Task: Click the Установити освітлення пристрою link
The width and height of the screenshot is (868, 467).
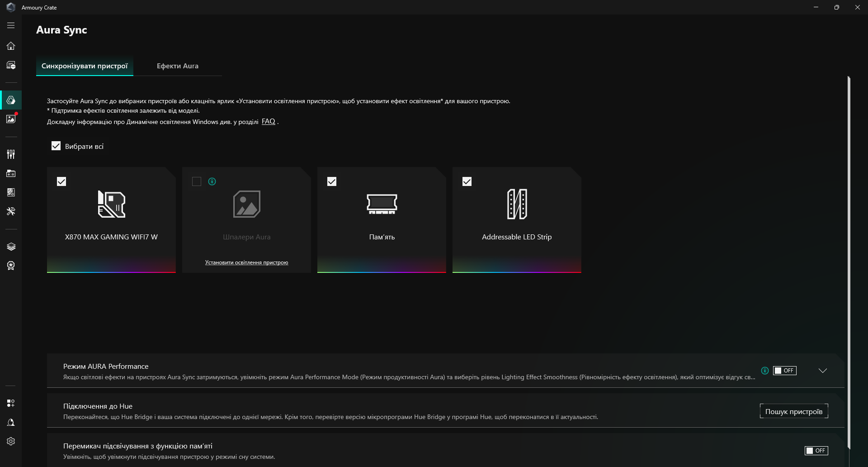Action: [x=247, y=262]
